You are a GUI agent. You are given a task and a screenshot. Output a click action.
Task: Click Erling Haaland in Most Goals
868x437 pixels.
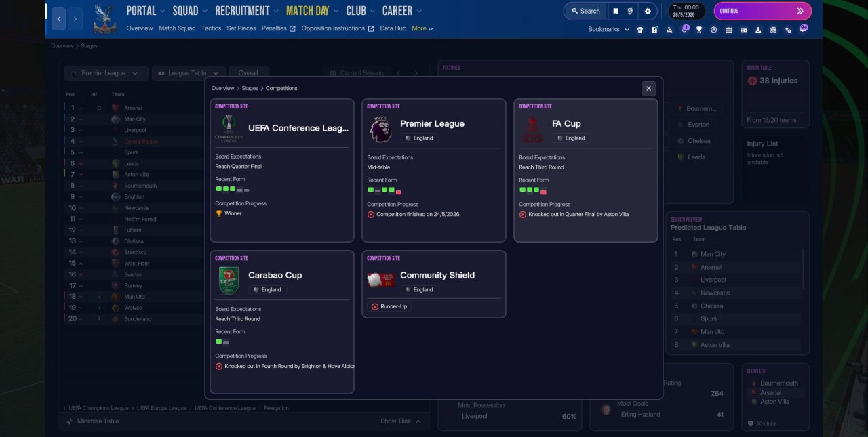641,414
